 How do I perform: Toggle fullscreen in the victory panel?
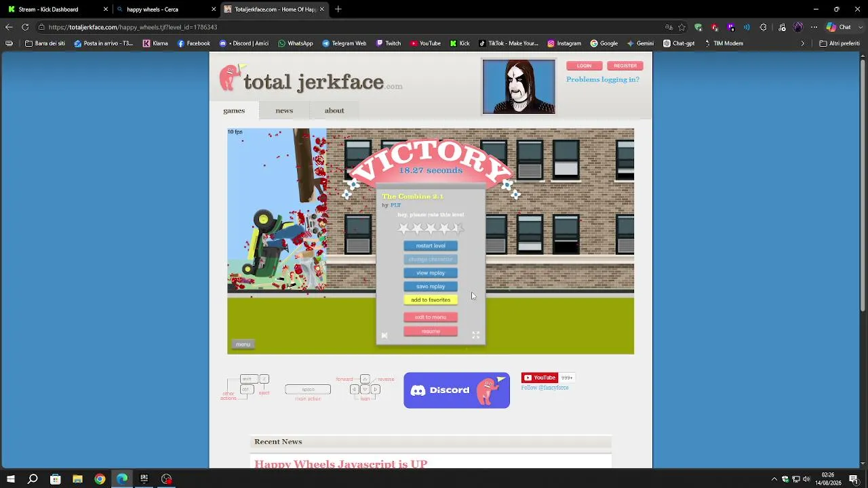tap(476, 335)
